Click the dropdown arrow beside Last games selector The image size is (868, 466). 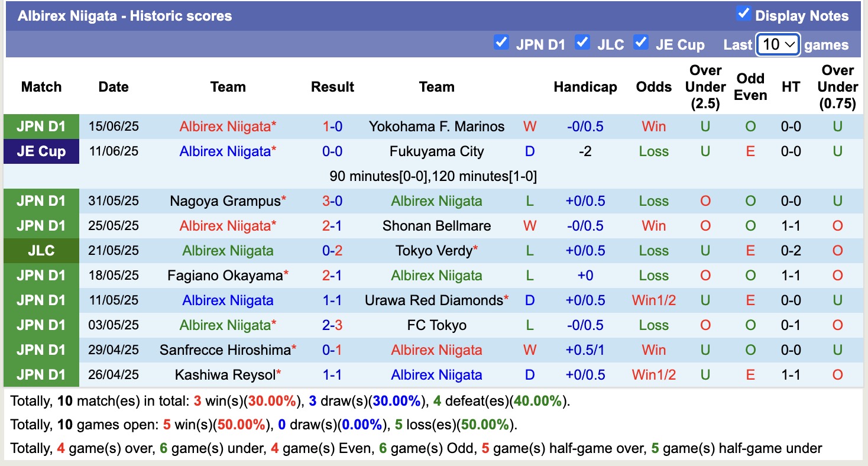790,44
